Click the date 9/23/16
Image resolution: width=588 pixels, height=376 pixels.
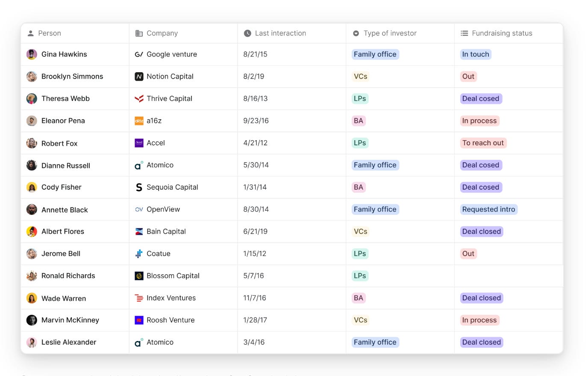click(x=256, y=121)
